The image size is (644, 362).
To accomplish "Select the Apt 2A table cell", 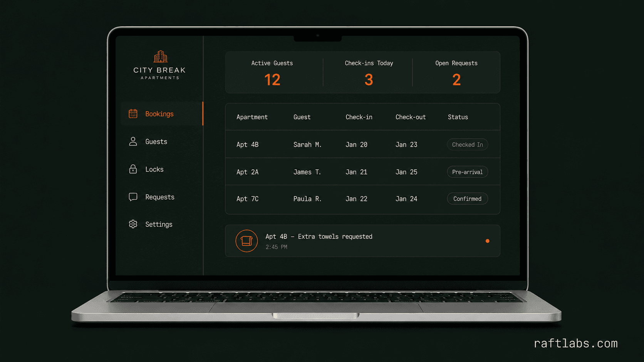I will 247,172.
